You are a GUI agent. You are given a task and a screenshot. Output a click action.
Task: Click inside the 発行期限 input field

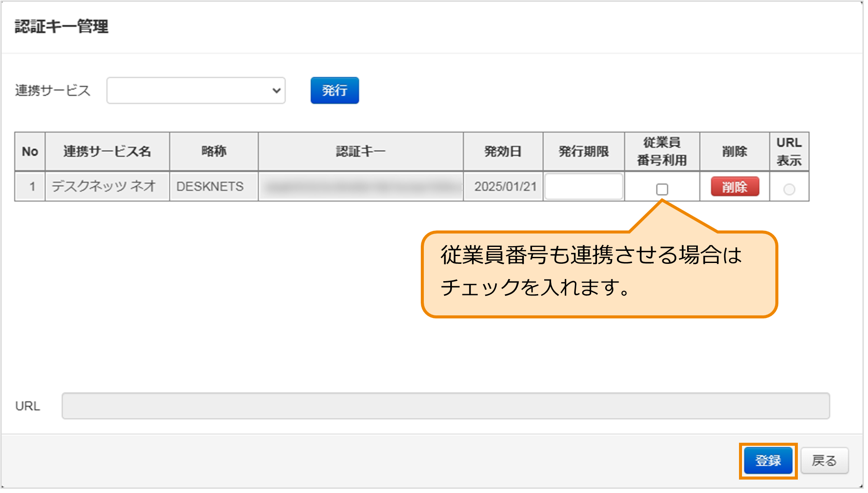pyautogui.click(x=583, y=186)
